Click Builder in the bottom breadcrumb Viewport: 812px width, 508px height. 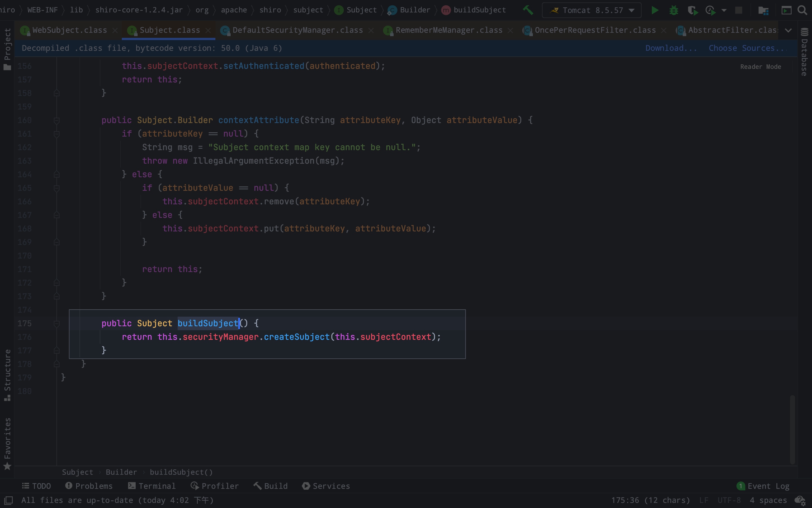(x=121, y=472)
